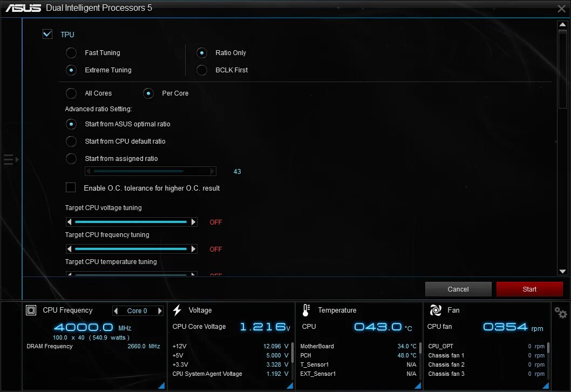Click the red Start button
This screenshot has height=392, width=571.
529,289
